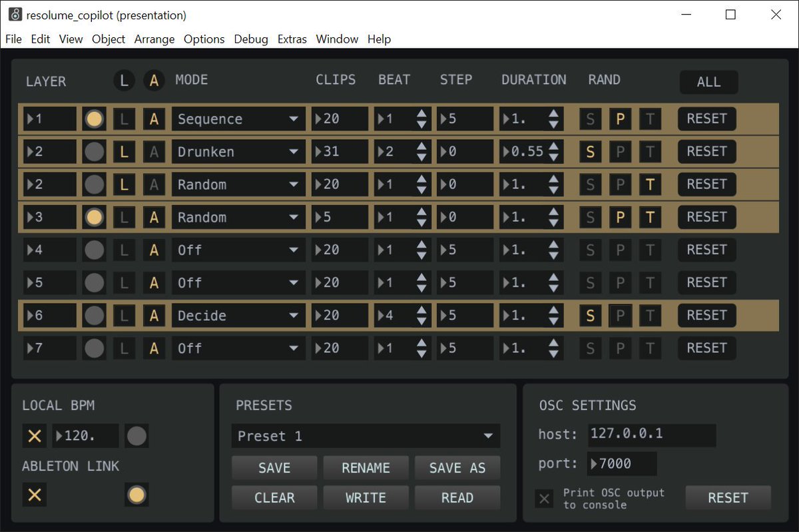The width and height of the screenshot is (799, 532).
Task: Toggle the A button in the Decide row
Action: tap(154, 316)
